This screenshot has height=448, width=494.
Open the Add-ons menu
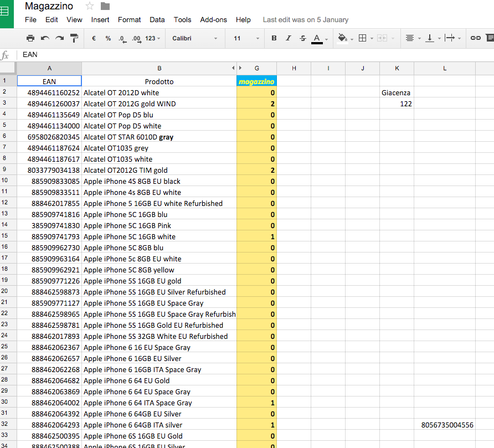[214, 20]
